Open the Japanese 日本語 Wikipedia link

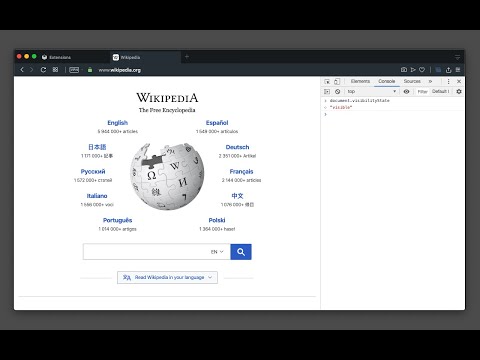point(97,147)
